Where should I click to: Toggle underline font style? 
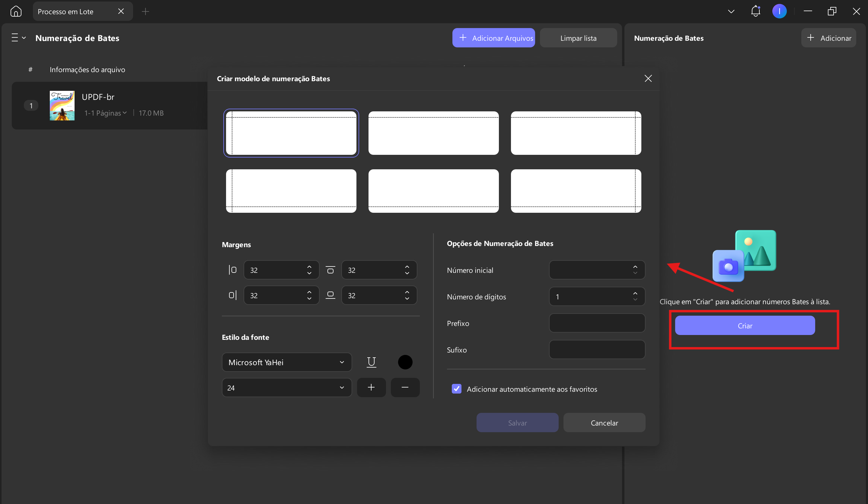coord(371,362)
